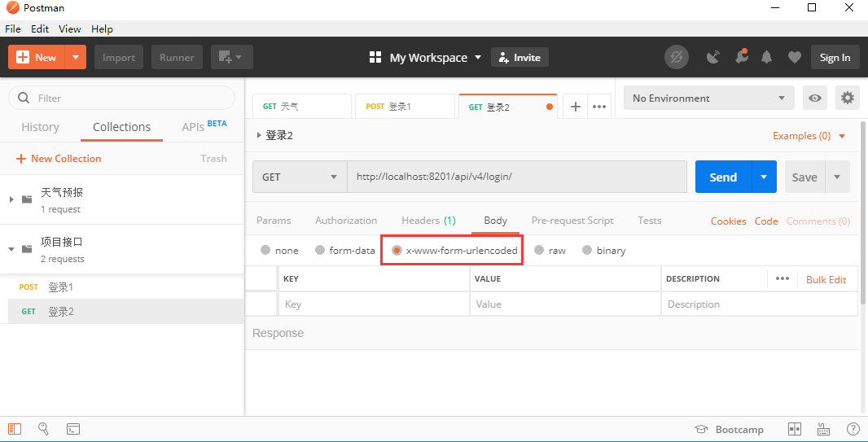This screenshot has height=442, width=868.
Task: Click the Runner button
Action: click(178, 57)
